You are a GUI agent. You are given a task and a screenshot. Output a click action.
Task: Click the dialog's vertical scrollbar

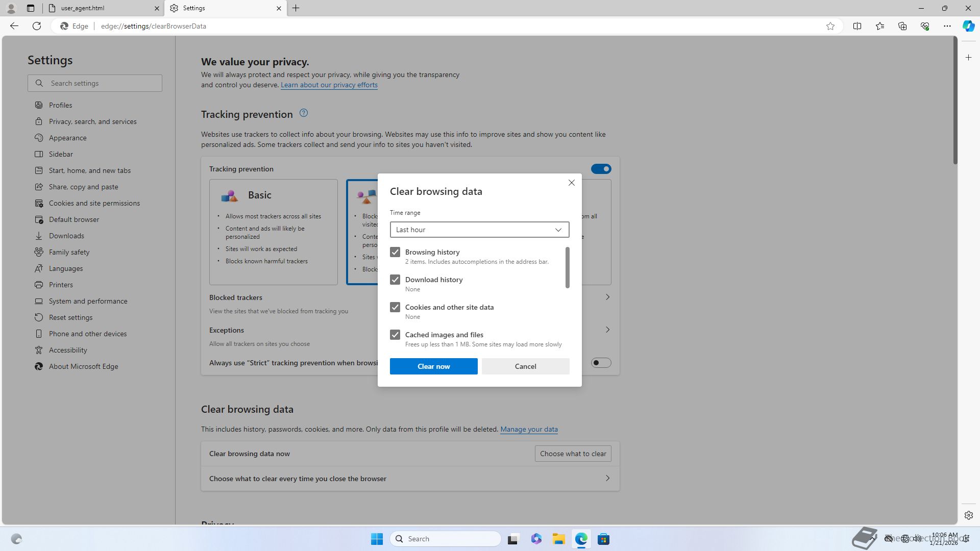[567, 268]
